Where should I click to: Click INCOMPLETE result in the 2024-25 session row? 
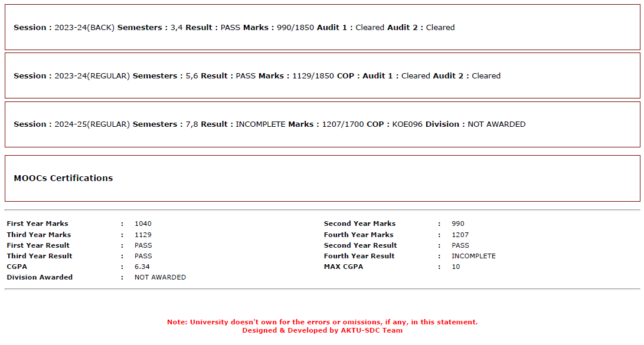point(260,124)
